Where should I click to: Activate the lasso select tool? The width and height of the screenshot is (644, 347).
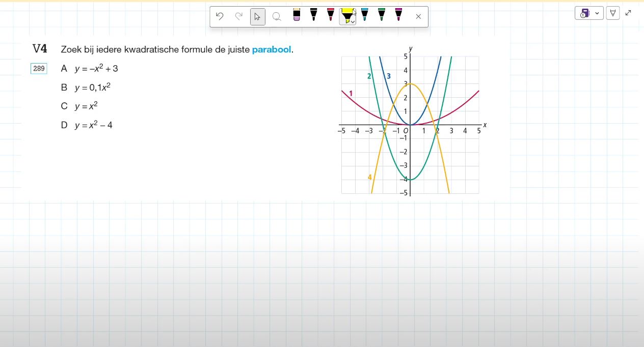277,16
